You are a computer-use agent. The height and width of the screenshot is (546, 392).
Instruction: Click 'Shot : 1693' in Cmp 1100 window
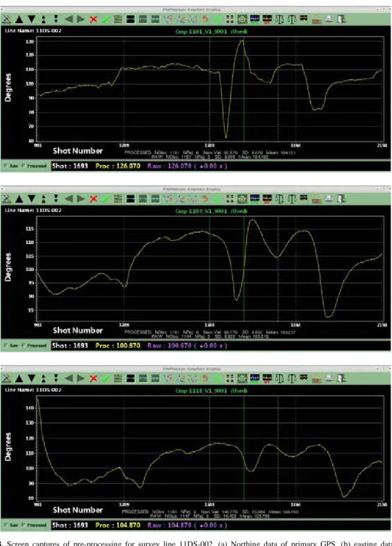(70, 346)
